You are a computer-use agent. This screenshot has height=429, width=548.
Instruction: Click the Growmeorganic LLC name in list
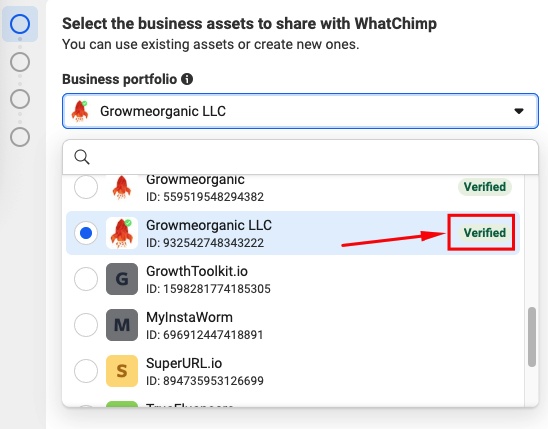click(x=209, y=225)
